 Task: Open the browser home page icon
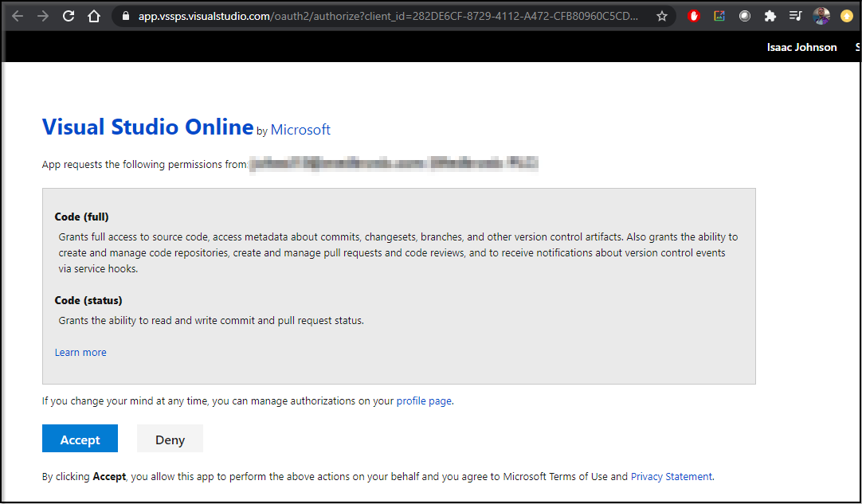(x=94, y=16)
